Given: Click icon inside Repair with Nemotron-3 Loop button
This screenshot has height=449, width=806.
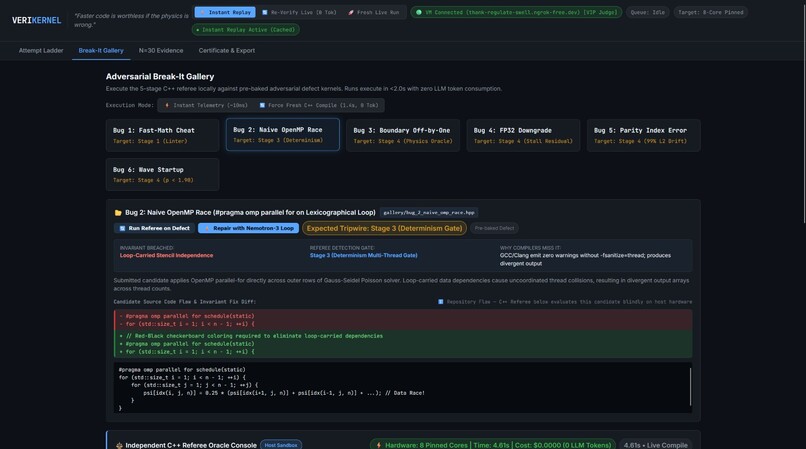Looking at the screenshot, I should coord(207,228).
